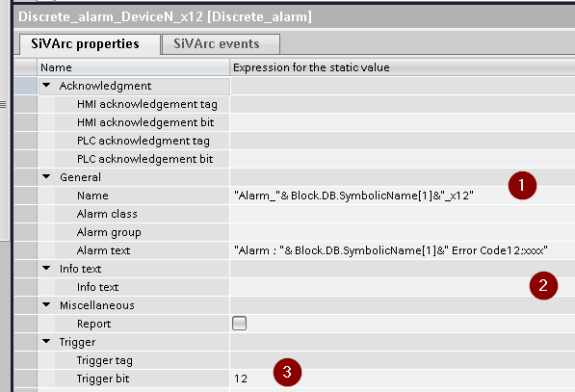Click the Alarm class expression cell
The image size is (575, 392).
[x=403, y=214]
